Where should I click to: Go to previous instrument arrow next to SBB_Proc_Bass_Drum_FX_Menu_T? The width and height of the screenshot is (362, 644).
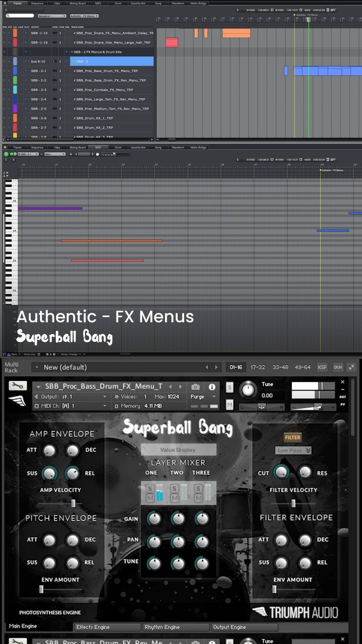click(x=170, y=387)
